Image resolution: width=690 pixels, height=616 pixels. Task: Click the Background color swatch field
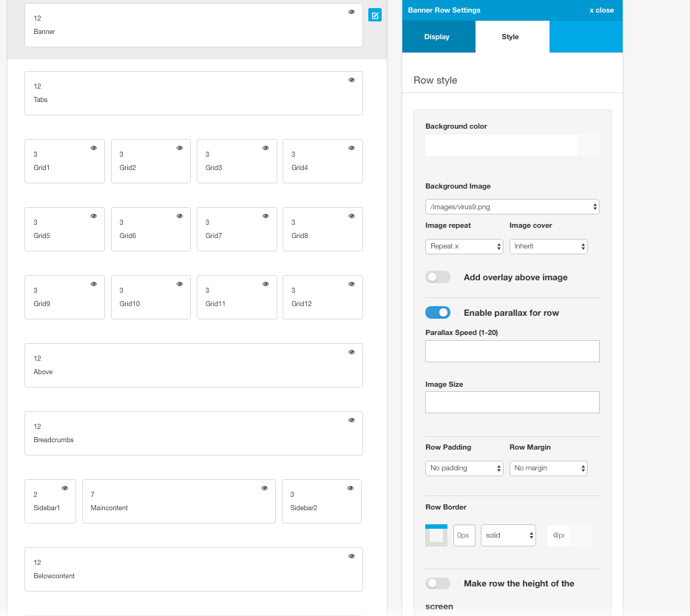point(513,145)
